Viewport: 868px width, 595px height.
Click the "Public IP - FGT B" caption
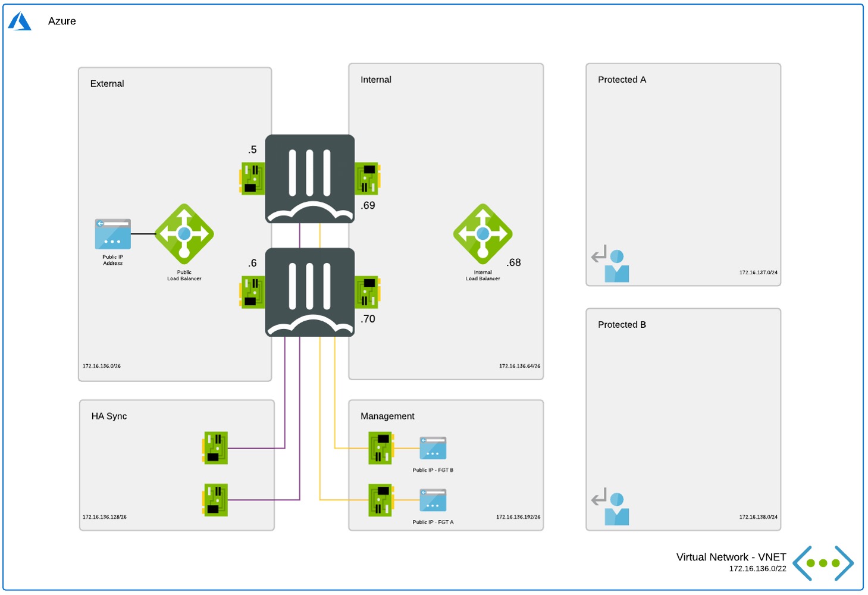tap(433, 470)
